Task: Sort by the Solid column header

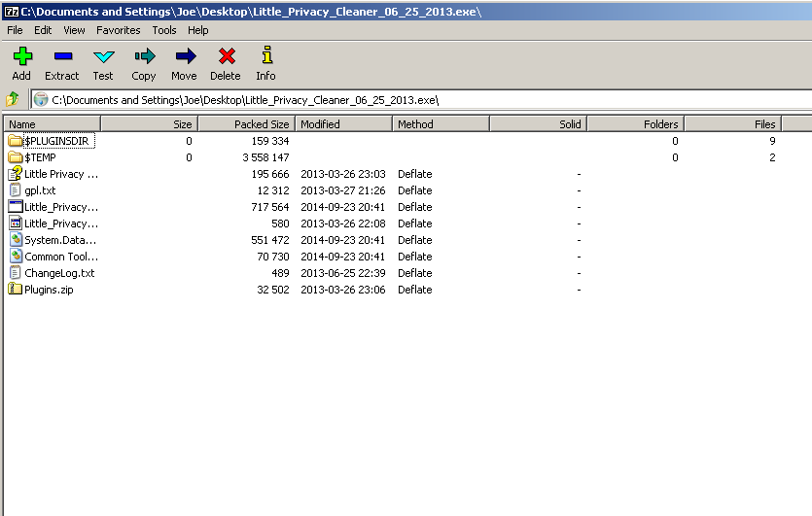Action: coord(539,124)
